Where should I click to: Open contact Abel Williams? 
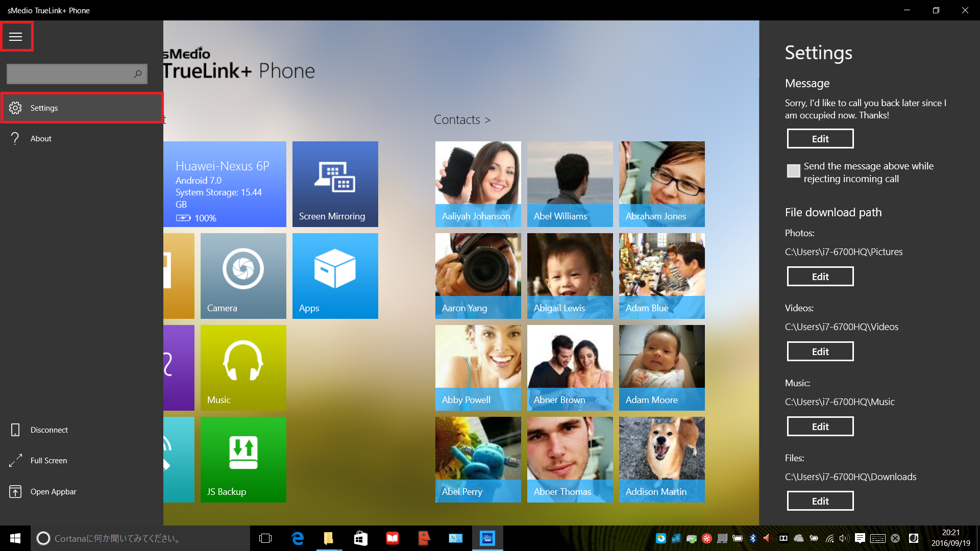(x=570, y=184)
